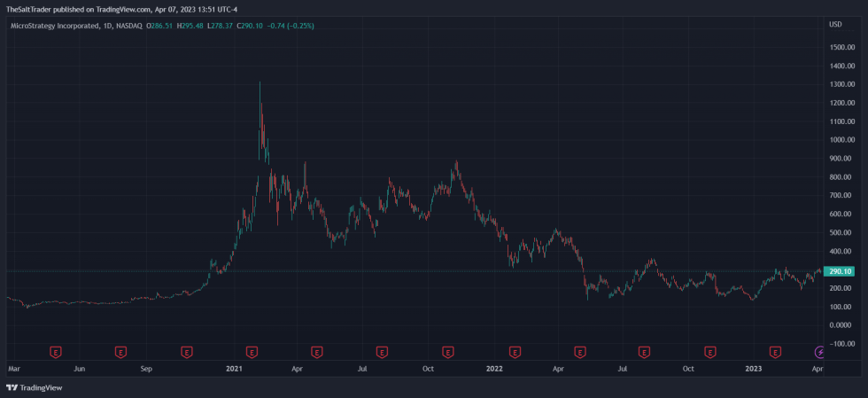Viewport: 868px width, 398px height.
Task: Click the -100.00 label on price axis
Action: (x=841, y=344)
